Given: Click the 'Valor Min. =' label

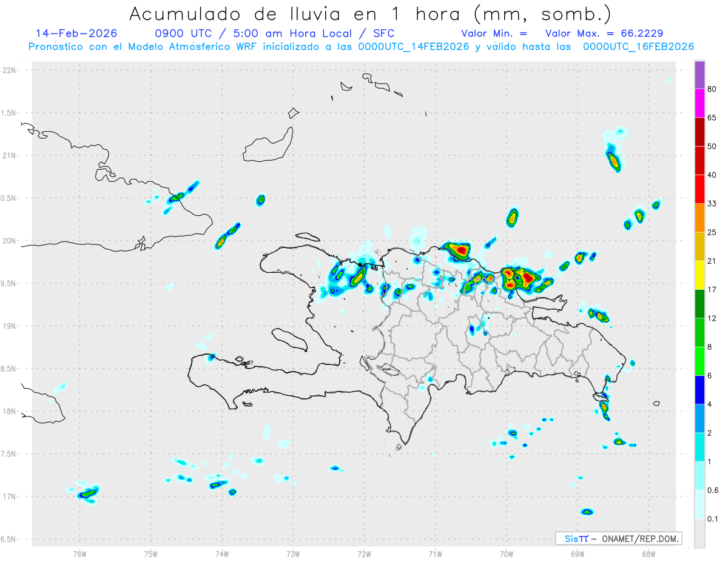Looking at the screenshot, I should pos(494,33).
